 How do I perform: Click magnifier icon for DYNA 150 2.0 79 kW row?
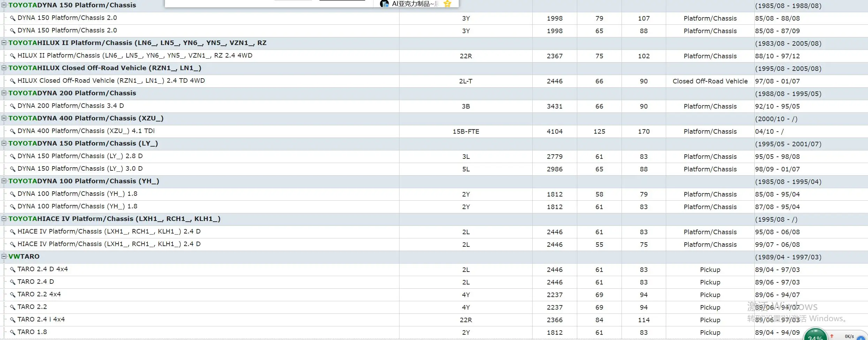[13, 18]
